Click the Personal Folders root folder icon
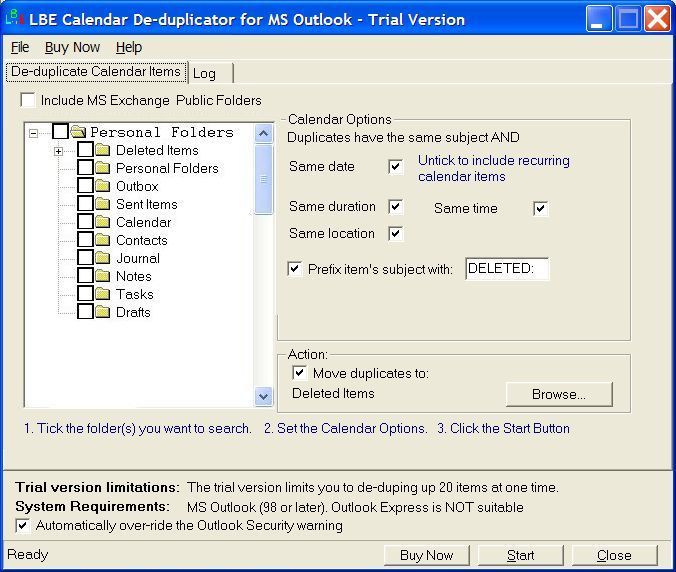 (x=78, y=132)
